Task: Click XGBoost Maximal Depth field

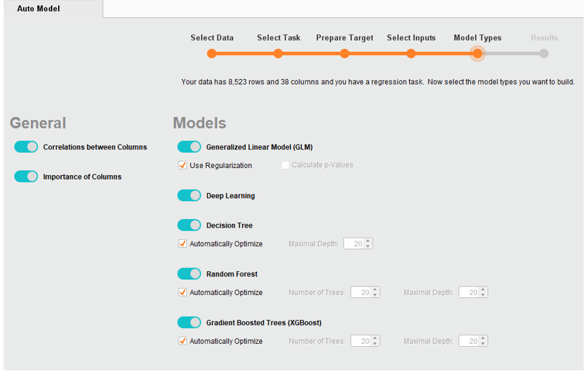Action: click(x=469, y=341)
